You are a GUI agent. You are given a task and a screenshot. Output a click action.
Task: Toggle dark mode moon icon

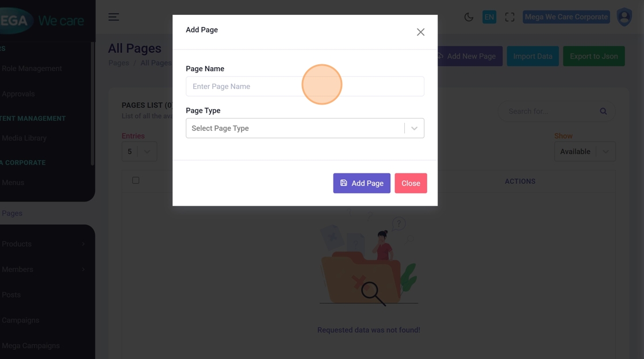tap(469, 17)
